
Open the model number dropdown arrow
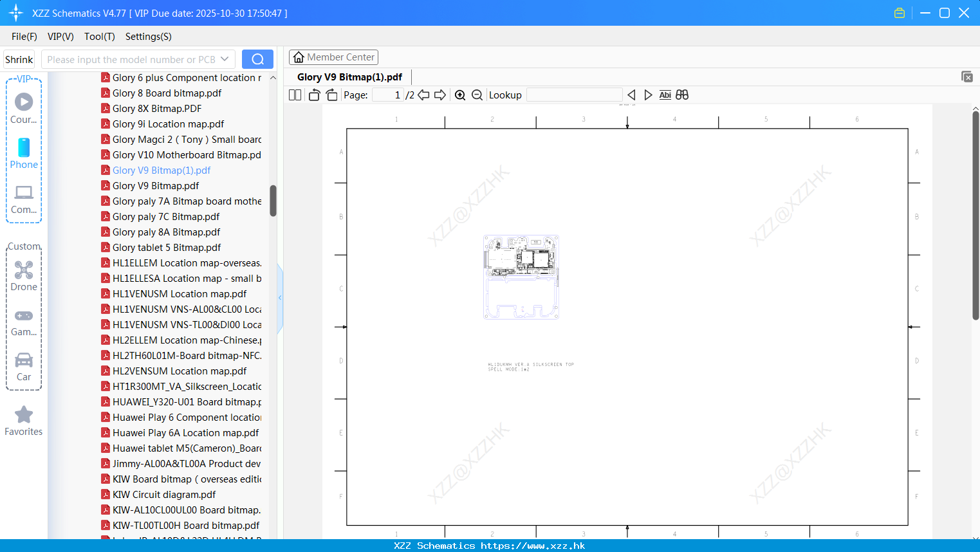click(225, 59)
